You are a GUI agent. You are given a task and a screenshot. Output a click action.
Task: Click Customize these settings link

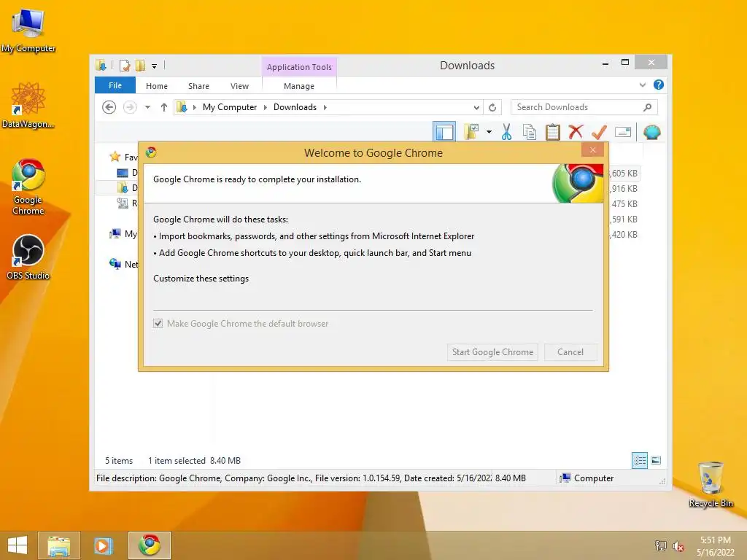201,279
